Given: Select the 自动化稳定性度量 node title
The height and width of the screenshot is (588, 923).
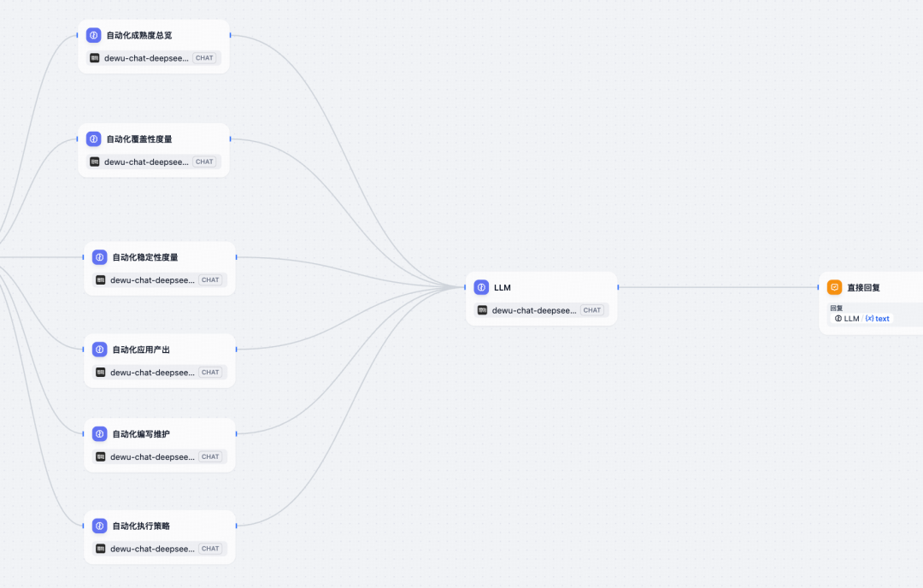Looking at the screenshot, I should [x=144, y=257].
